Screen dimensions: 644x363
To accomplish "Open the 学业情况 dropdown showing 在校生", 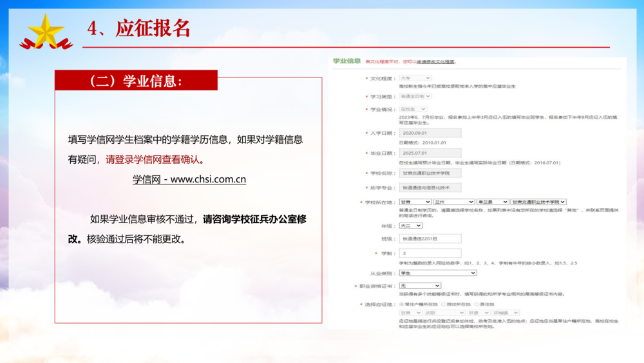I will (412, 110).
